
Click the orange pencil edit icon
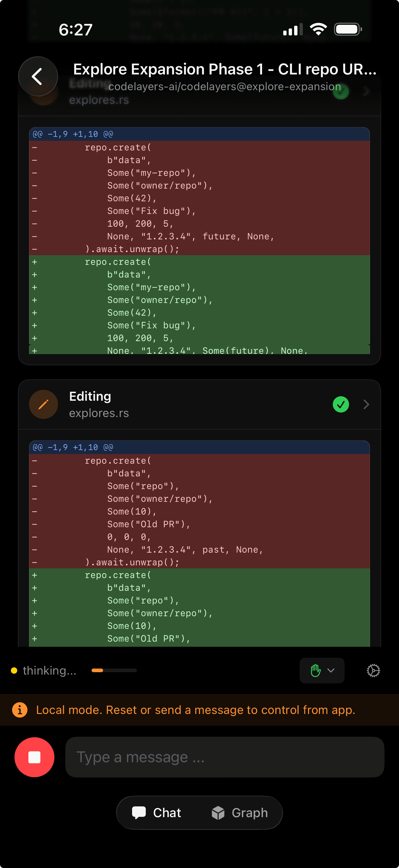44,404
